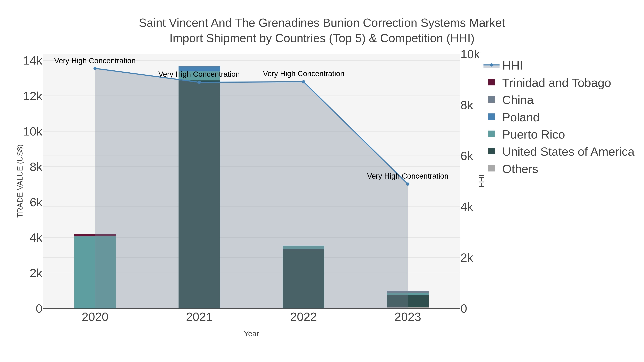Click the vertical HHI axis title
644x362 pixels.
[x=482, y=181]
